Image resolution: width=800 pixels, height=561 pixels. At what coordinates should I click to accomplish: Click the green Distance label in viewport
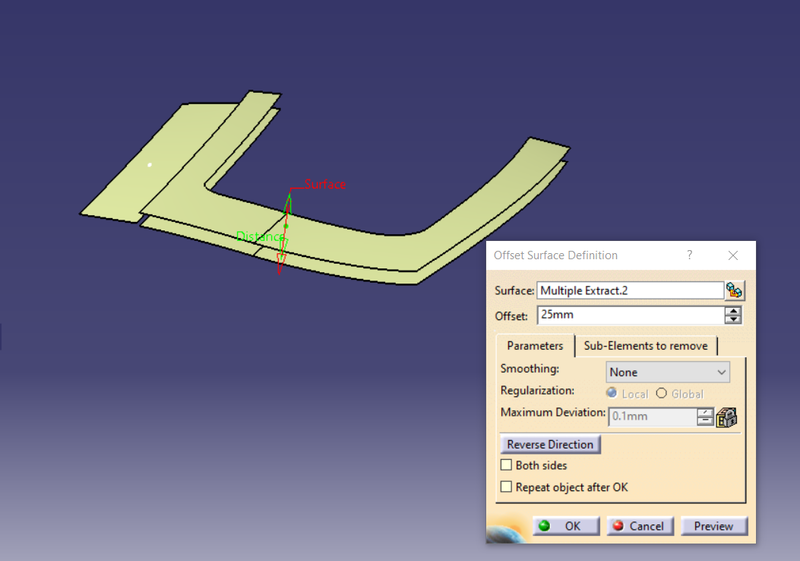(259, 237)
